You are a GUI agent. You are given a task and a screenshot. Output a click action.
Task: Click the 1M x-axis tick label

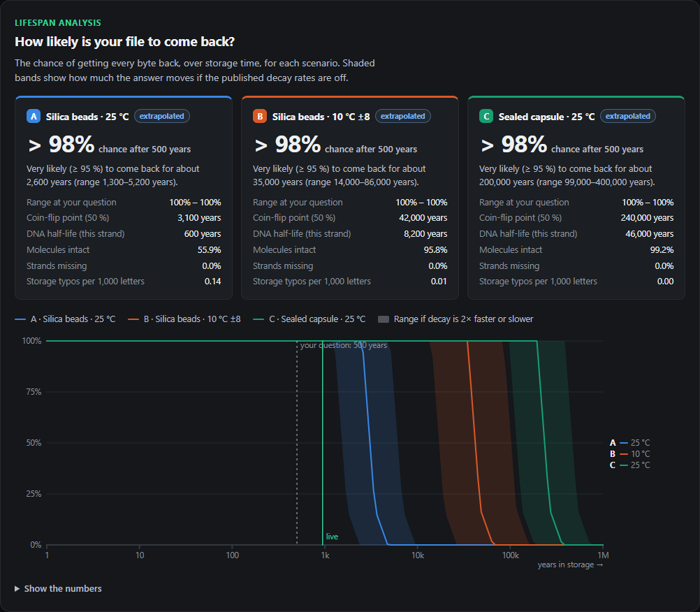tap(603, 555)
